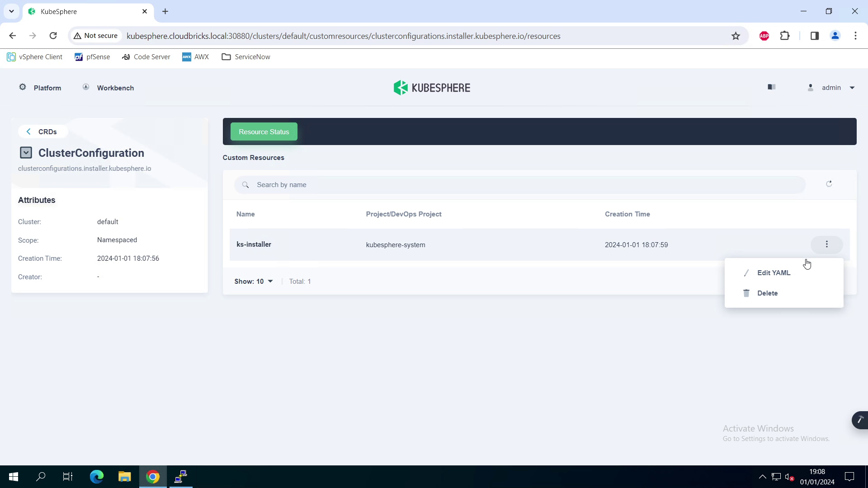Refresh the custom resources list
868x488 pixels.
coord(829,184)
